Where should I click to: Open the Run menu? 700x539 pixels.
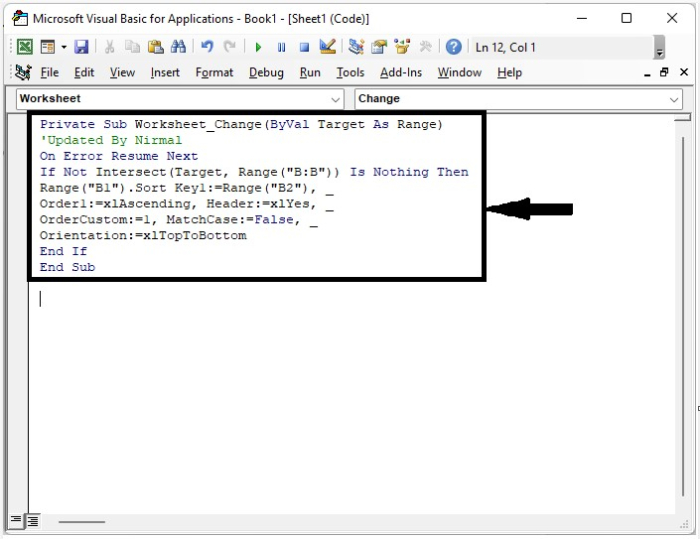(x=310, y=72)
